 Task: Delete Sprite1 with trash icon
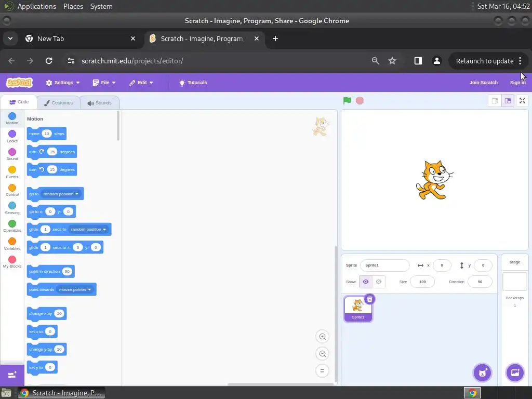click(369, 299)
